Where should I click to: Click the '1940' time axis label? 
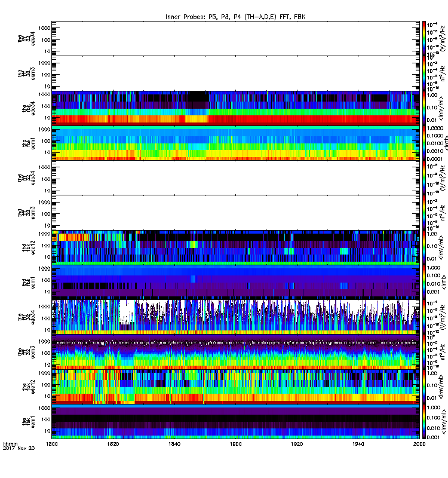(358, 443)
